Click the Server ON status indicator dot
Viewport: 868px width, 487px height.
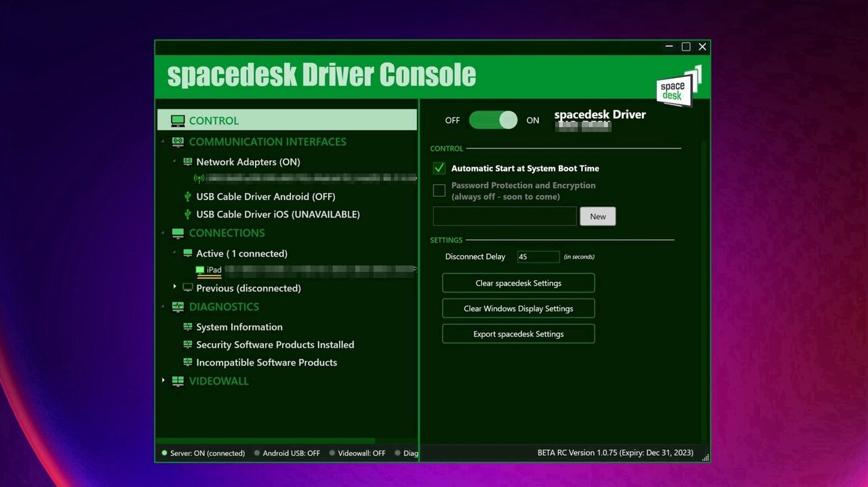click(164, 453)
